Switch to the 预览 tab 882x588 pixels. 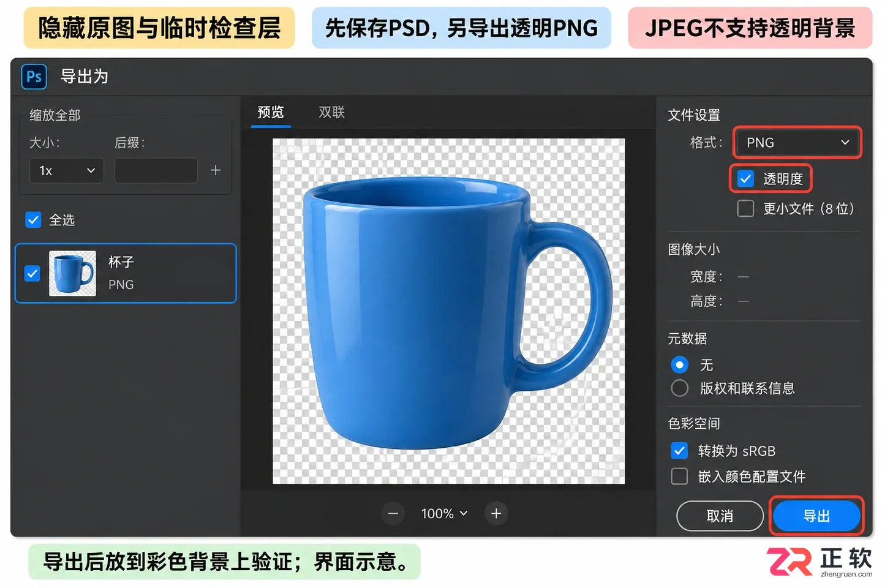click(x=271, y=112)
